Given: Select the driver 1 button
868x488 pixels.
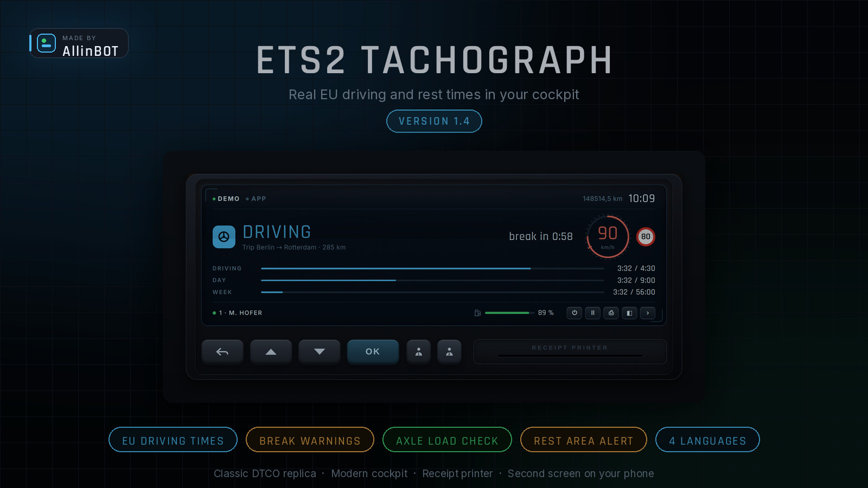Looking at the screenshot, I should [419, 351].
